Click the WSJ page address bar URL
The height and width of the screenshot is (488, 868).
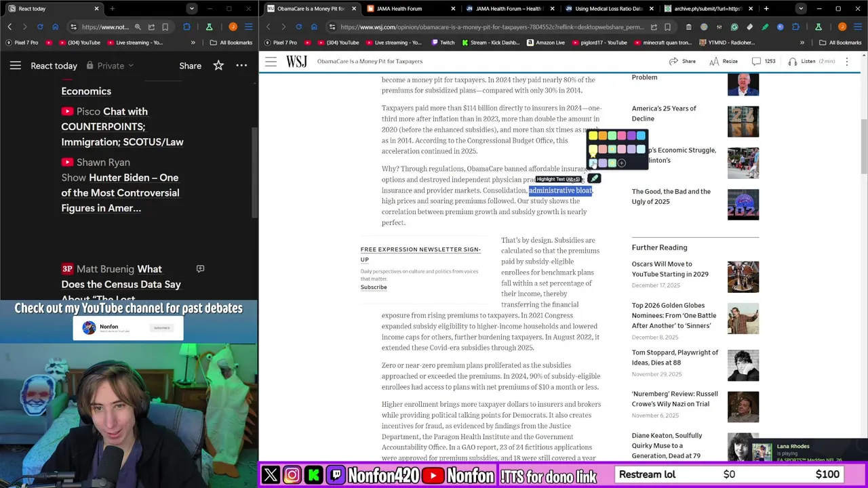492,27
